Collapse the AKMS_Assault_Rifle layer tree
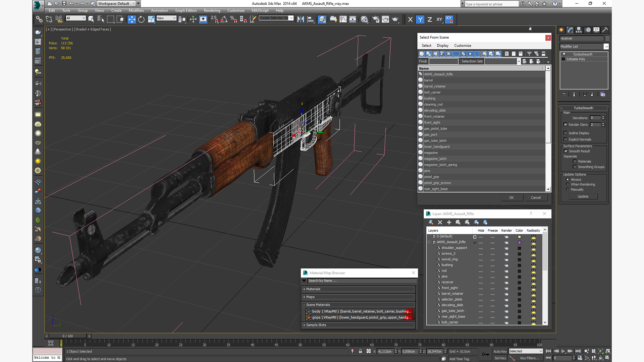 [429, 242]
